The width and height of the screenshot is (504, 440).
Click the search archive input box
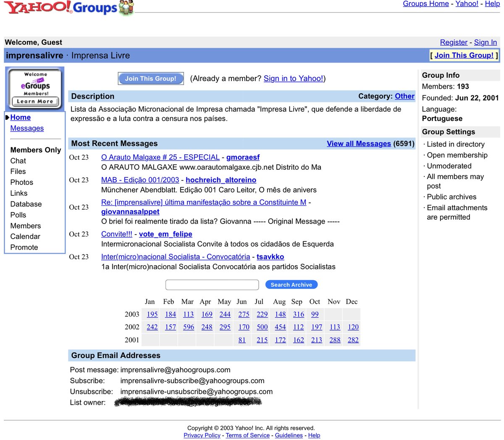[212, 285]
